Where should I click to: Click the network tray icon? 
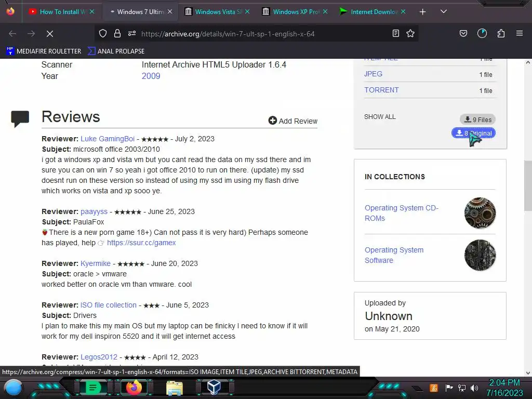[x=462, y=388]
